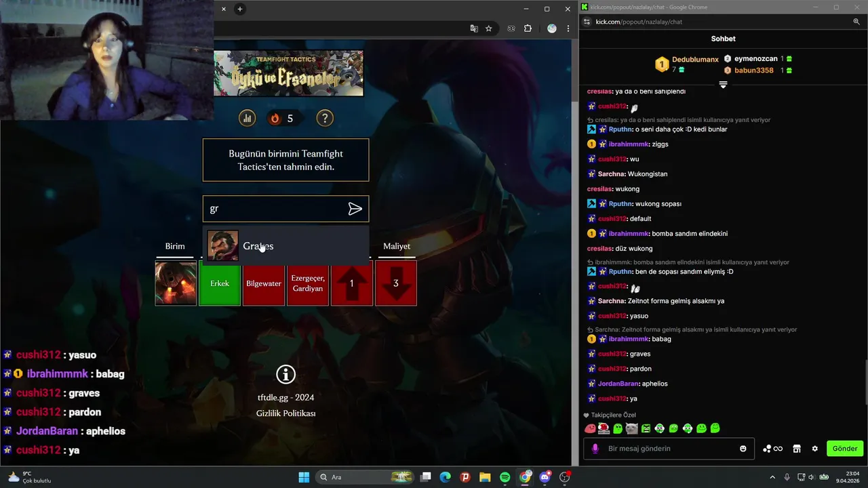Open Spotify from the taskbar

(505, 477)
